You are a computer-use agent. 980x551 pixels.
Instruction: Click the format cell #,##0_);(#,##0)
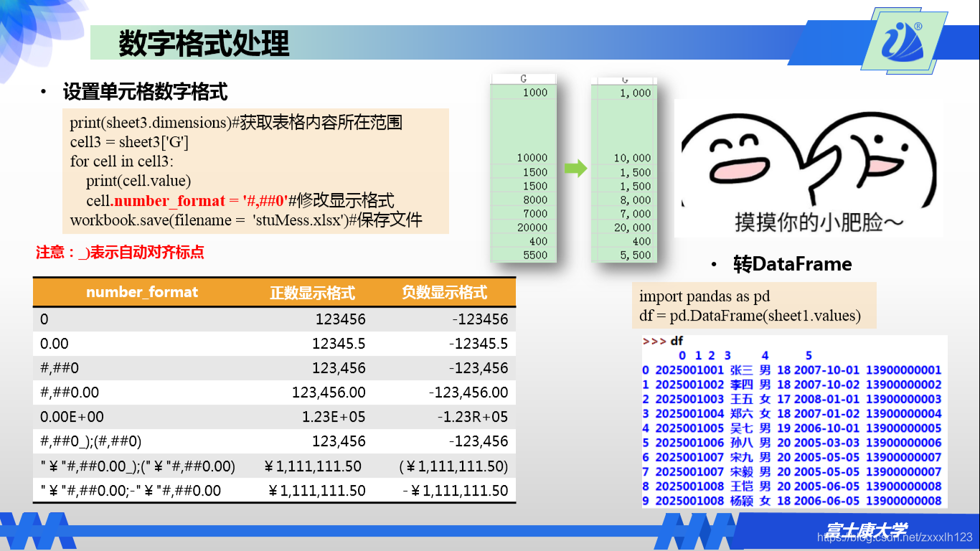pos(91,441)
